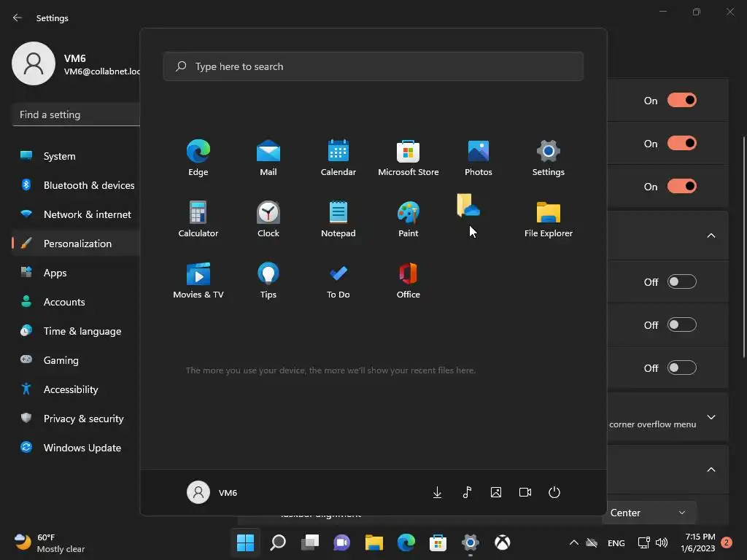Screen dimensions: 747x560
Task: Click the Start button on taskbar
Action: pos(246,542)
